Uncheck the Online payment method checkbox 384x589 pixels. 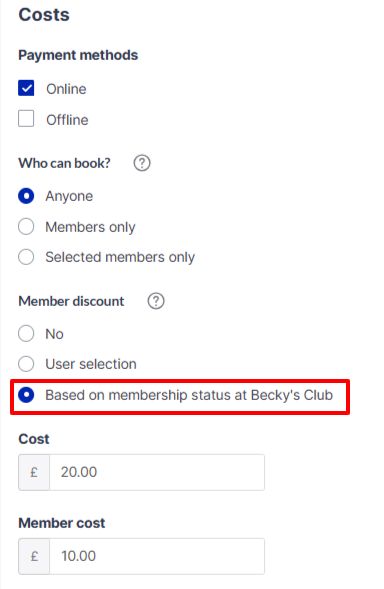click(x=26, y=88)
